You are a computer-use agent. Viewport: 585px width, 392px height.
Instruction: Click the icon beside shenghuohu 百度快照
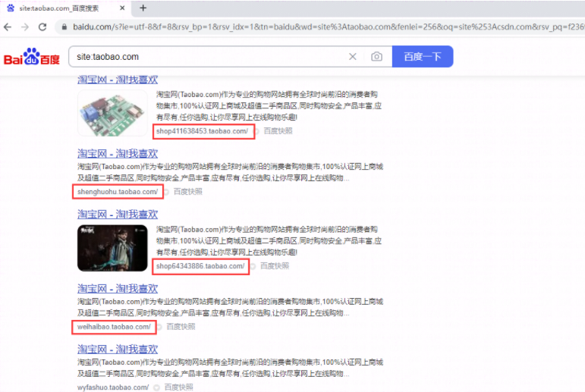[x=166, y=192]
